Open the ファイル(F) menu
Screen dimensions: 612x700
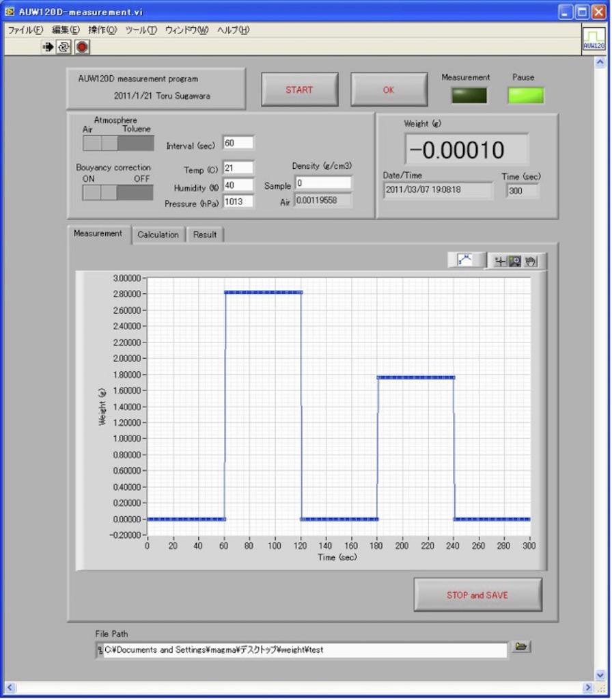25,30
